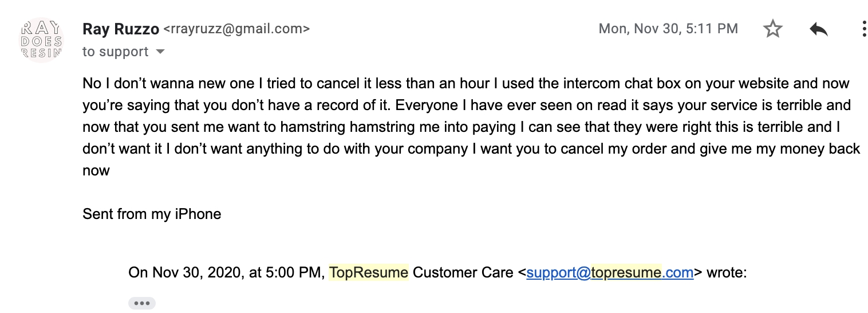The image size is (868, 313).
Task: Open the support@topresume.com email link
Action: pyautogui.click(x=610, y=272)
